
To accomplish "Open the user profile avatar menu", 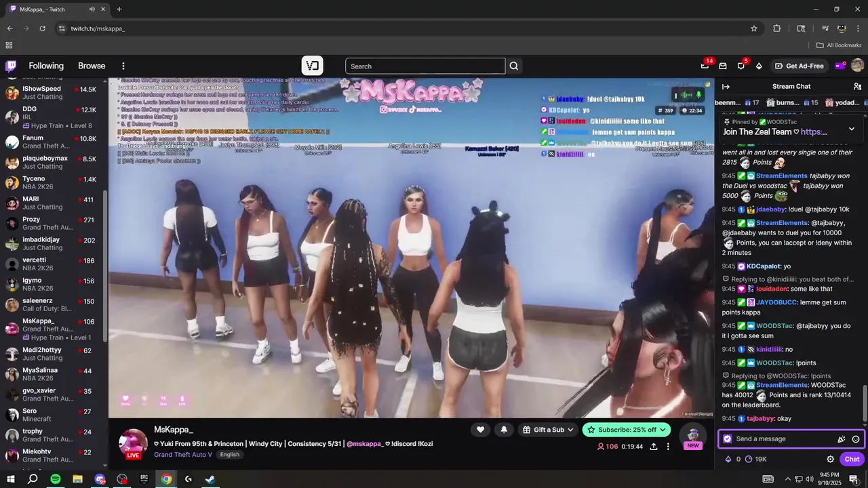I will [x=857, y=66].
